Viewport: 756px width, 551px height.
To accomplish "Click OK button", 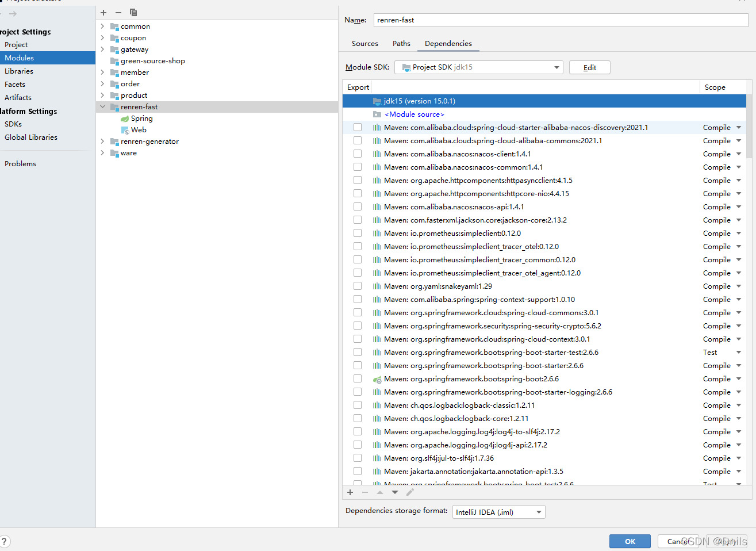I will click(x=630, y=541).
